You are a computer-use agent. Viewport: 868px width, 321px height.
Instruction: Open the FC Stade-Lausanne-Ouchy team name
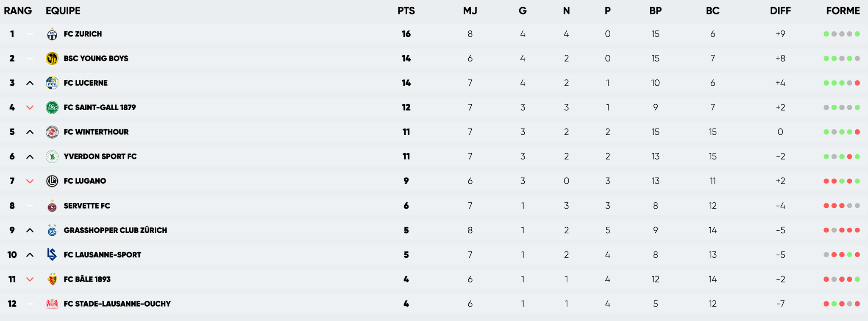click(x=117, y=304)
